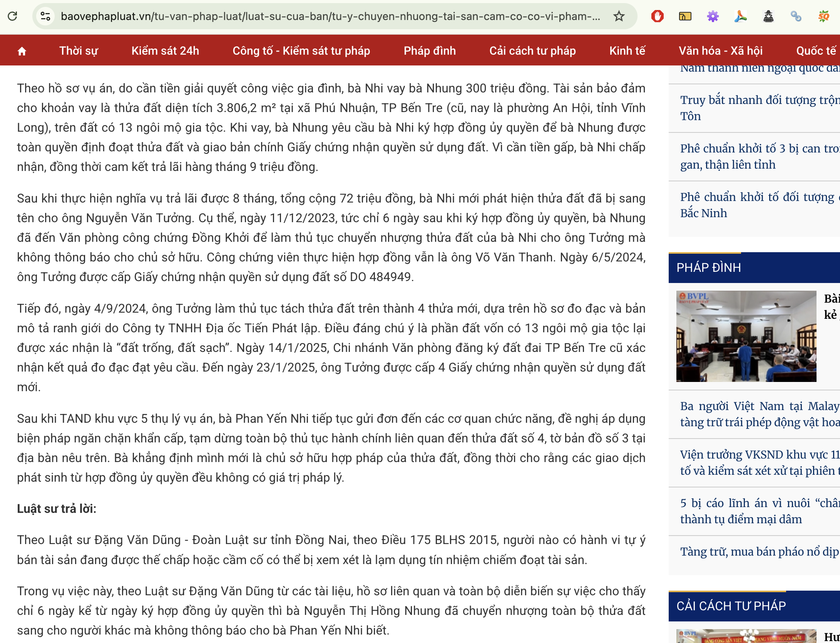Open the thumbnail under CẢI CÁCH TƯ PHÁP
Image resolution: width=840 pixels, height=643 pixels.
point(746,636)
